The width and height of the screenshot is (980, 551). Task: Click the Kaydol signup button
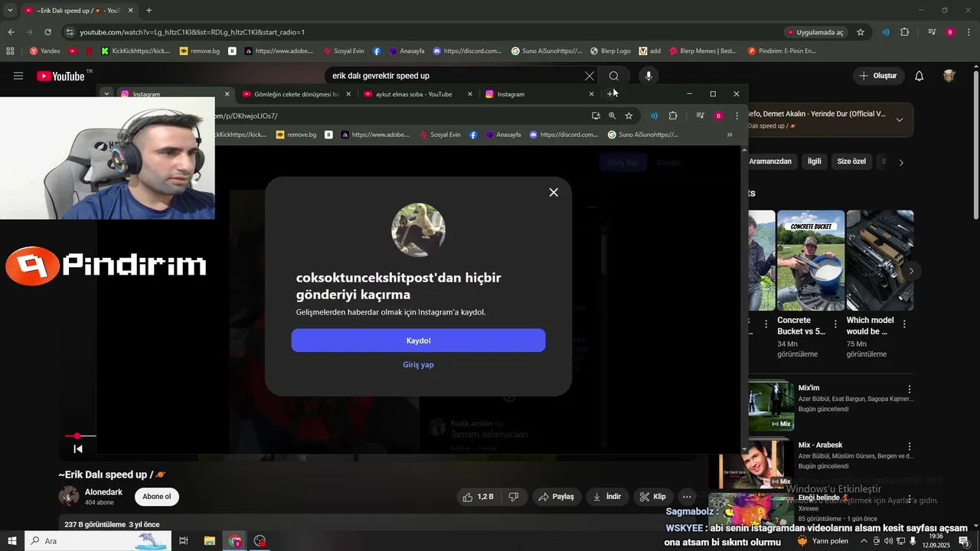[x=418, y=341]
